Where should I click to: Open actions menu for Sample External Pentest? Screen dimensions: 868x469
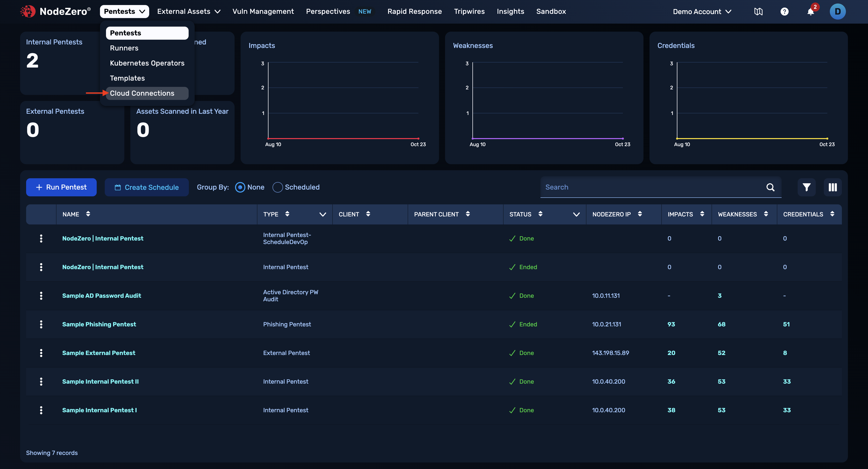41,353
